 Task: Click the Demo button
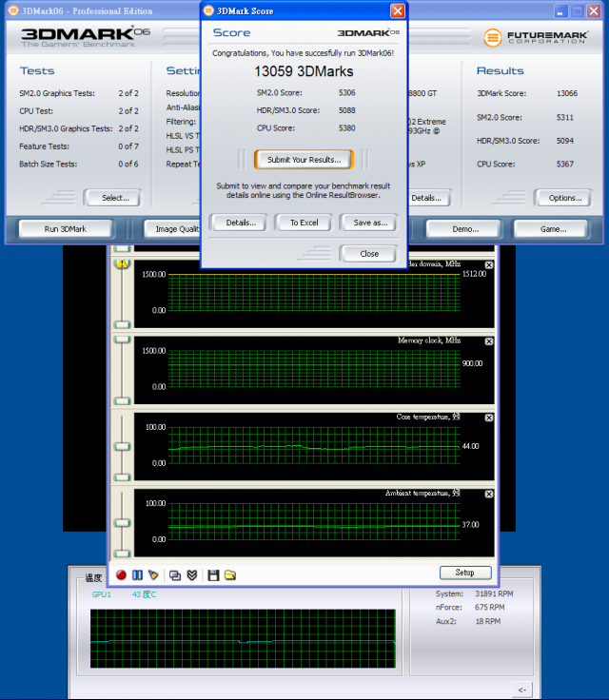(x=465, y=229)
